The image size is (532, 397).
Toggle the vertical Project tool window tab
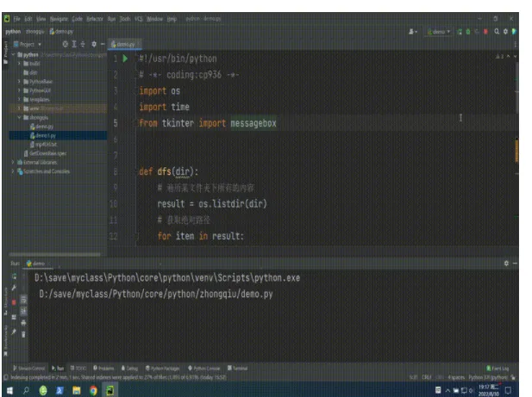pyautogui.click(x=5, y=53)
